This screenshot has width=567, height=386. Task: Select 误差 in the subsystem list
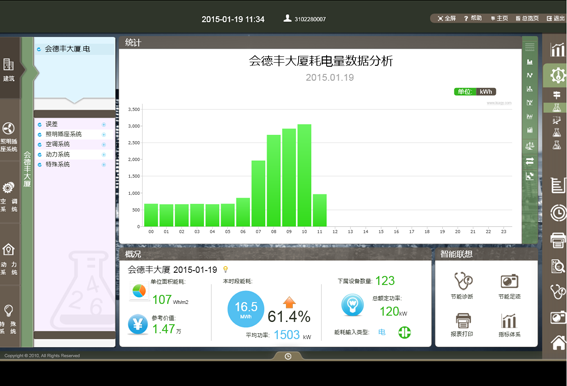51,124
